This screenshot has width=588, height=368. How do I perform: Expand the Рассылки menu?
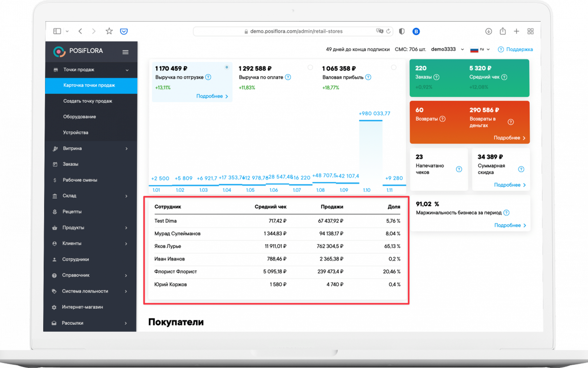[126, 323]
